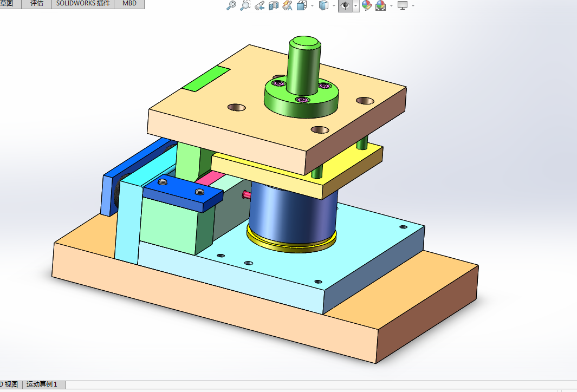
Task: Open Edit Appearance color ball icon
Action: pos(366,5)
